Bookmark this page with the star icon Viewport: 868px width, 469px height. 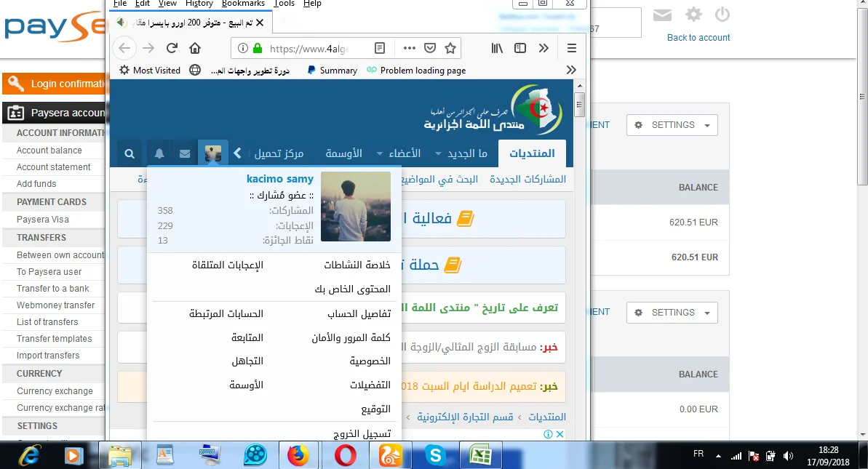[450, 48]
